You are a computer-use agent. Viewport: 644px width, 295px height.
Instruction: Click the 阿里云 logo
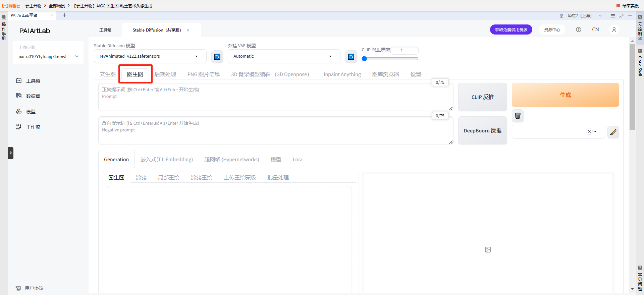click(11, 6)
